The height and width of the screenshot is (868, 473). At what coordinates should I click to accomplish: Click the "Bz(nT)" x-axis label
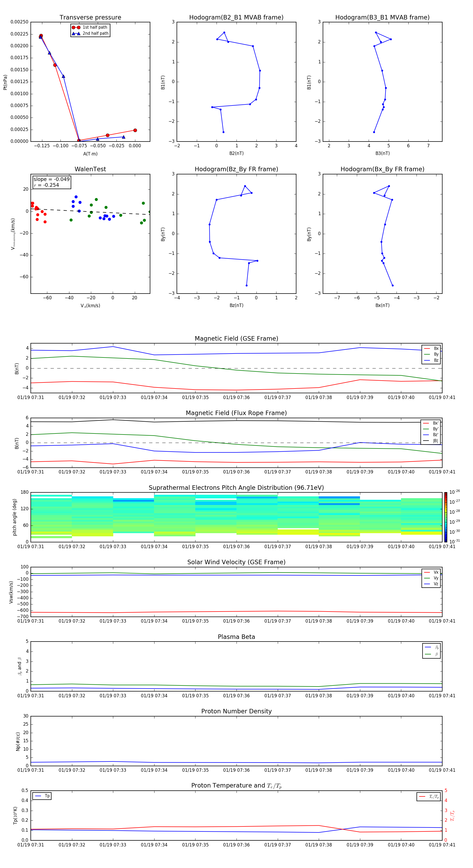[236, 305]
